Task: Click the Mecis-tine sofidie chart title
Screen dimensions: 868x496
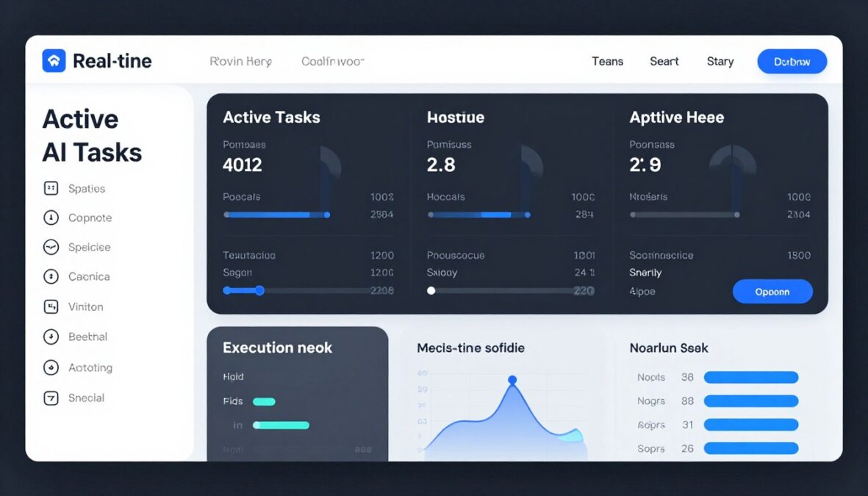Action: (470, 348)
